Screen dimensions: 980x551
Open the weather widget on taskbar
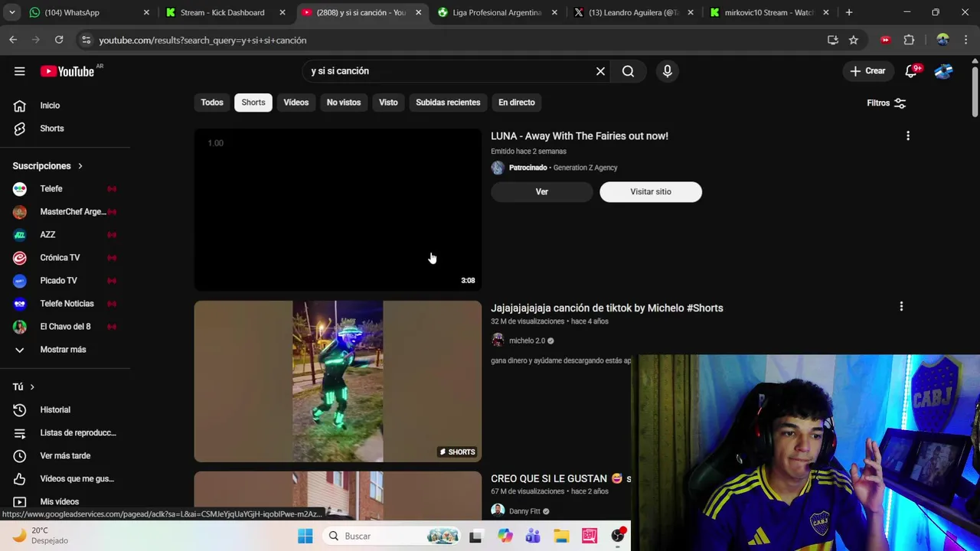(x=42, y=536)
